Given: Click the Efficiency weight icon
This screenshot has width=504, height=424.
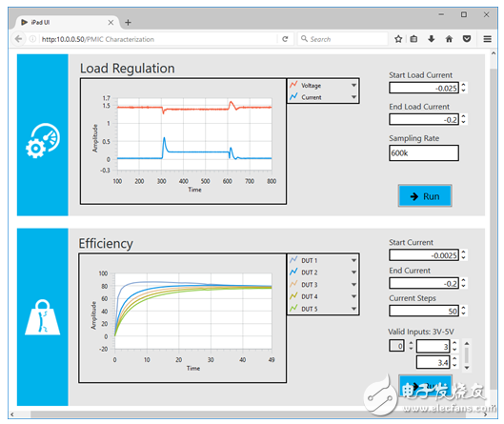Looking at the screenshot, I should [43, 317].
